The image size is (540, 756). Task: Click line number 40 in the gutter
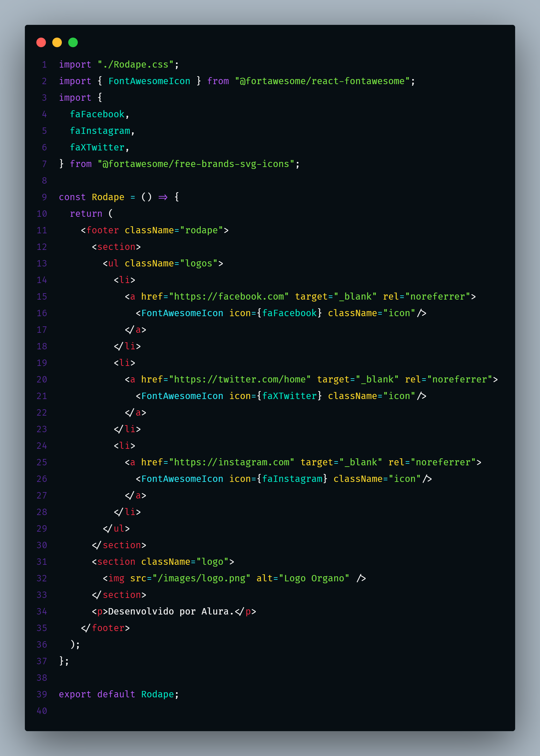[x=42, y=711]
